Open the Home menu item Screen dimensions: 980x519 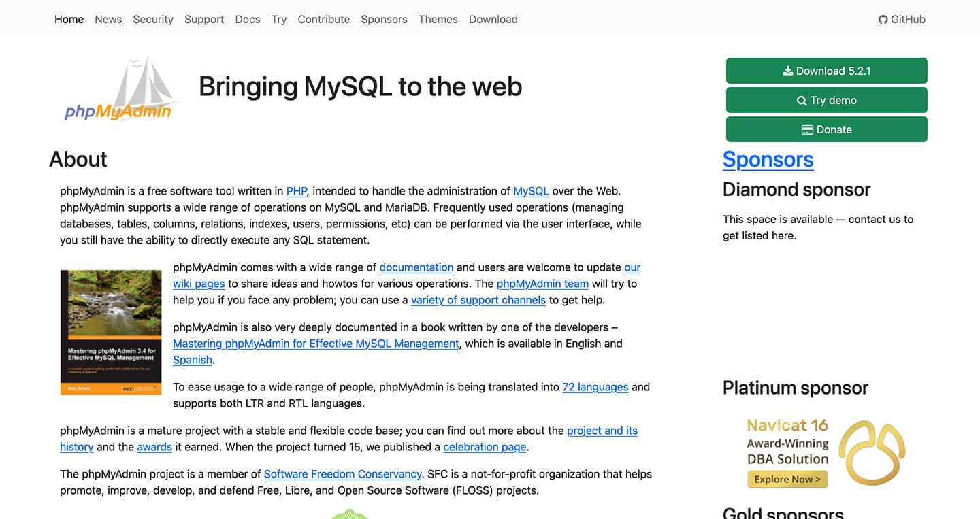(x=69, y=19)
